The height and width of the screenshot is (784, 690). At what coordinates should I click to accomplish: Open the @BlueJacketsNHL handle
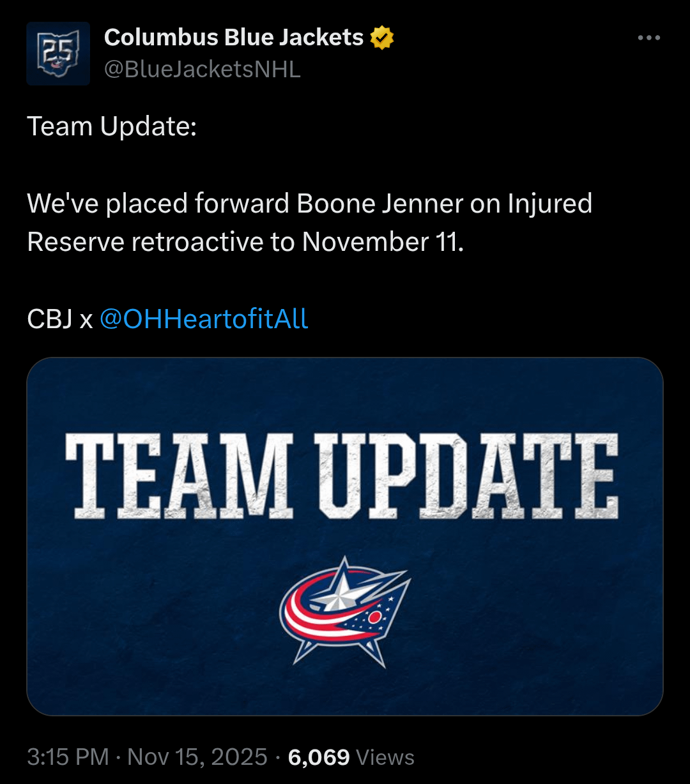pyautogui.click(x=202, y=70)
